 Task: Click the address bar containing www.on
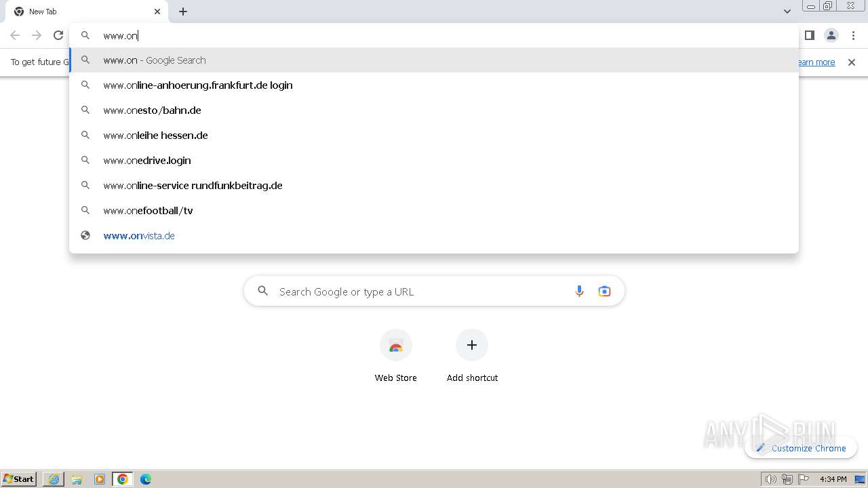(434, 35)
